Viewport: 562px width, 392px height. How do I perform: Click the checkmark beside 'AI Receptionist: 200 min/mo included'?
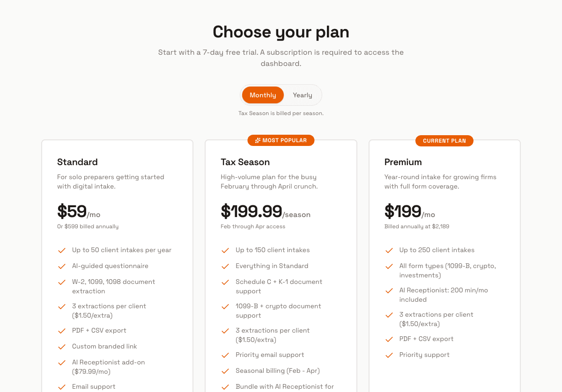tap(389, 290)
